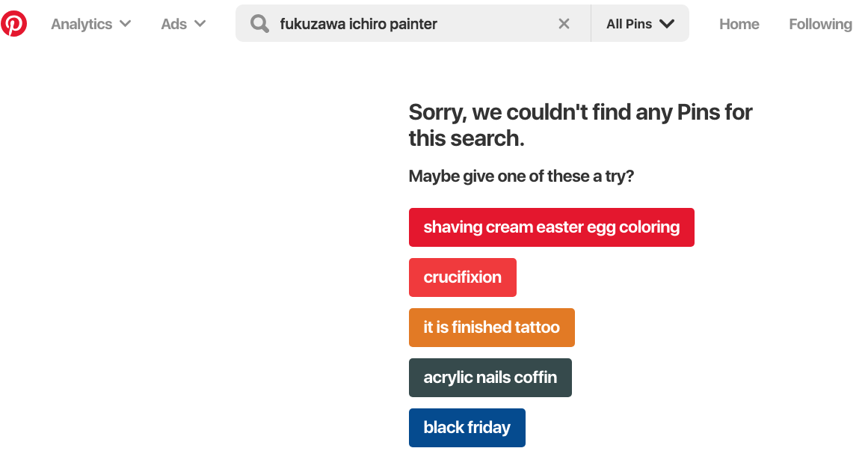Choose the crucifixion suggestion button
868x457 pixels.
pos(462,277)
